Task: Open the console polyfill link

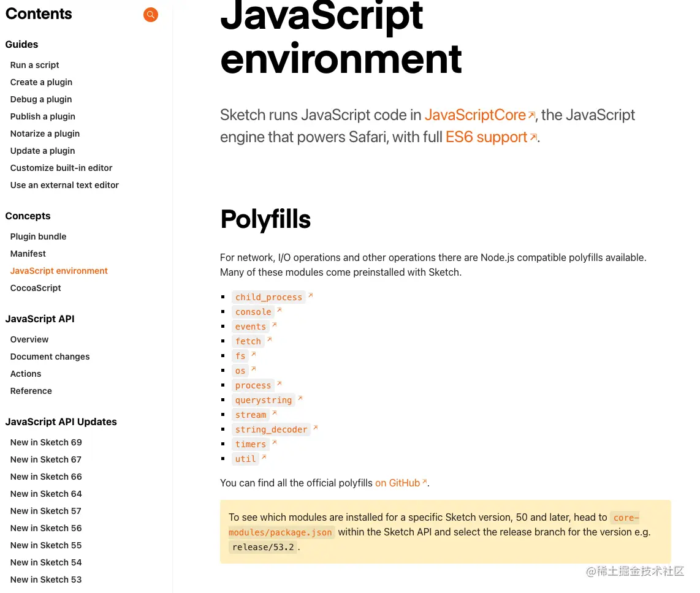Action: tap(253, 312)
